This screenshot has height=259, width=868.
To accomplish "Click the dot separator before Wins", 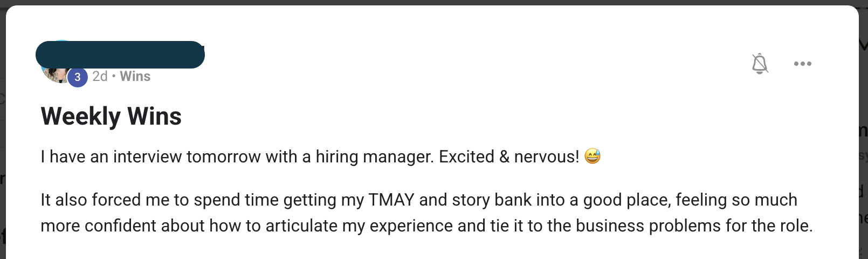I will click(x=114, y=77).
